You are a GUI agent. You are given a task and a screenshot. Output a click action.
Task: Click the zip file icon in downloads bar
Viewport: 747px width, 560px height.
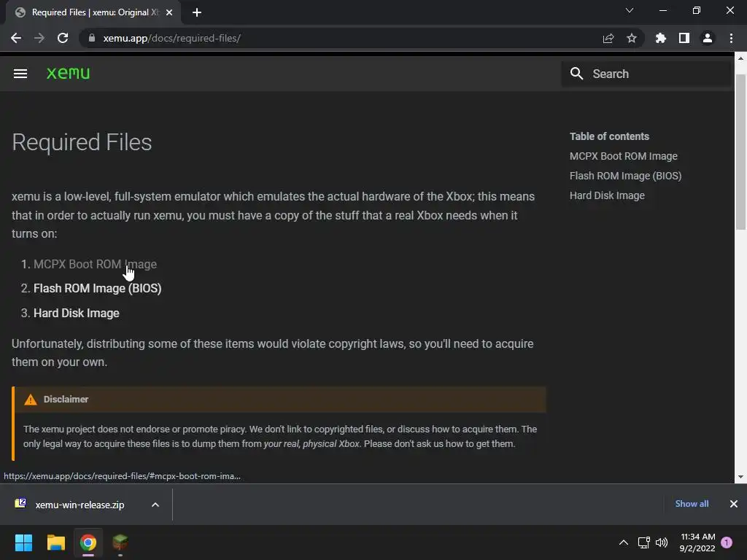20,503
